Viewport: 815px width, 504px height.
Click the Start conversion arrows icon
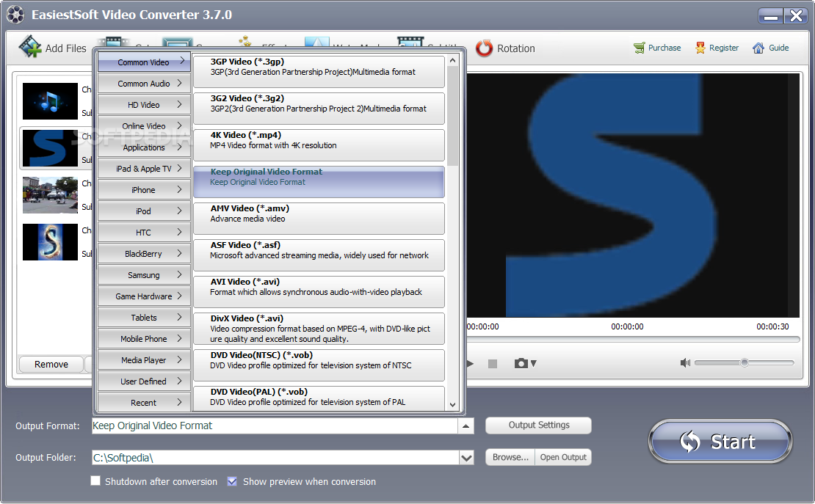click(x=690, y=442)
